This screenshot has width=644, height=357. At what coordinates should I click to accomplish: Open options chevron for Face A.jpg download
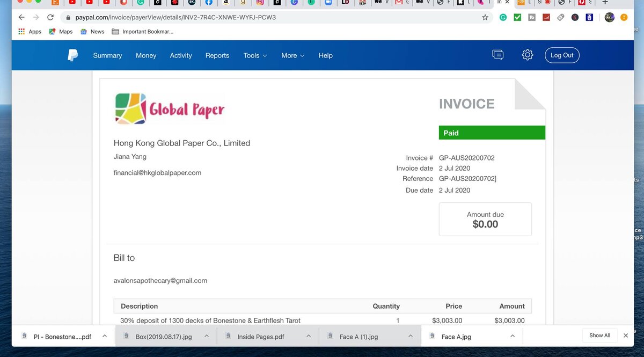(513, 336)
